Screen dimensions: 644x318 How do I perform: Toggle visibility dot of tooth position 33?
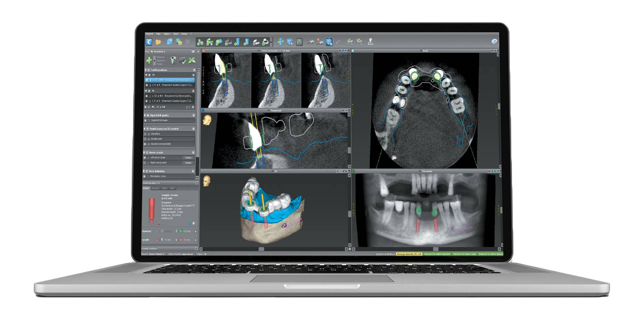[150, 75]
